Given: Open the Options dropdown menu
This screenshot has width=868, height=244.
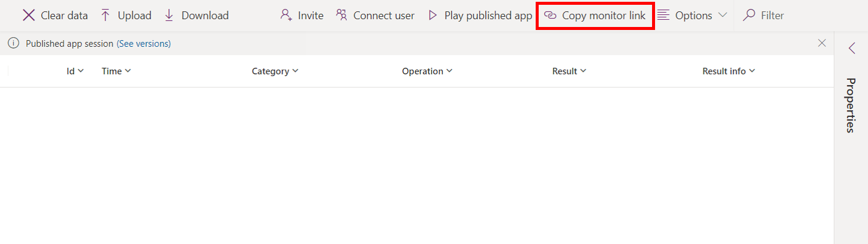Looking at the screenshot, I should click(x=692, y=16).
